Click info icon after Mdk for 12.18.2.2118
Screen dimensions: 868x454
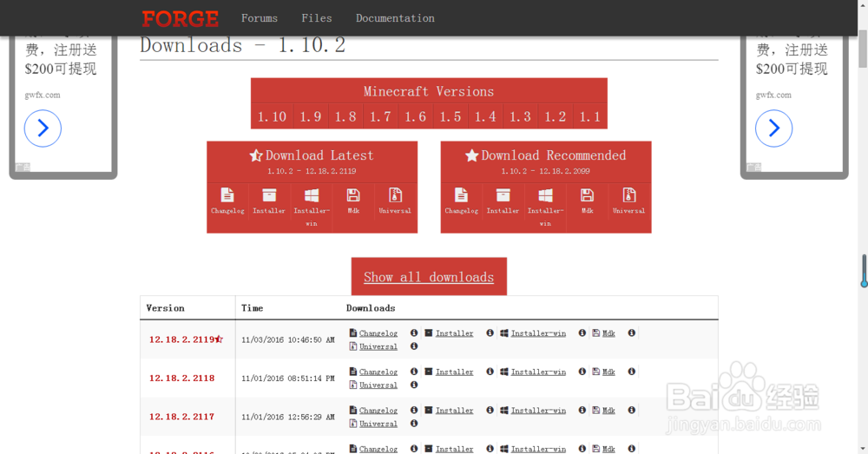[632, 372]
